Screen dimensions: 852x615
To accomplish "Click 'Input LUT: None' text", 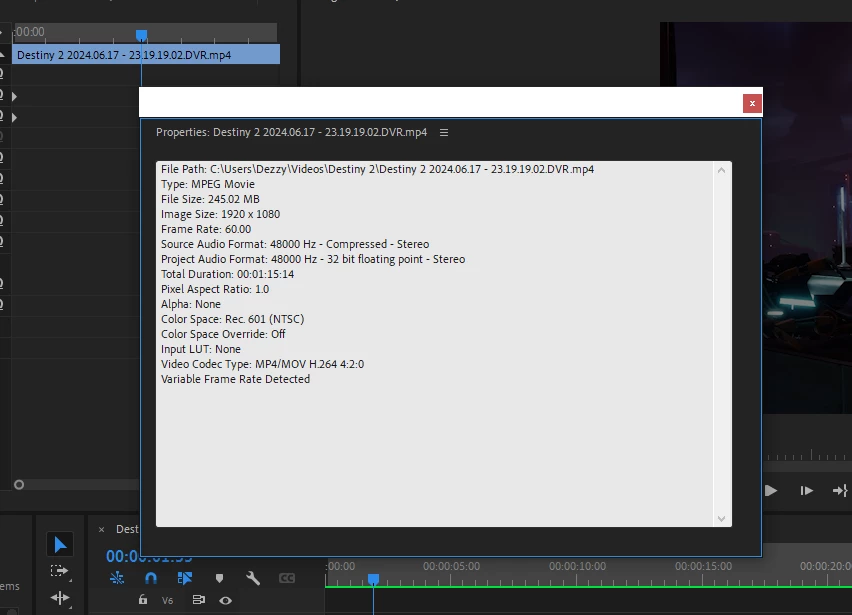I will point(201,349).
